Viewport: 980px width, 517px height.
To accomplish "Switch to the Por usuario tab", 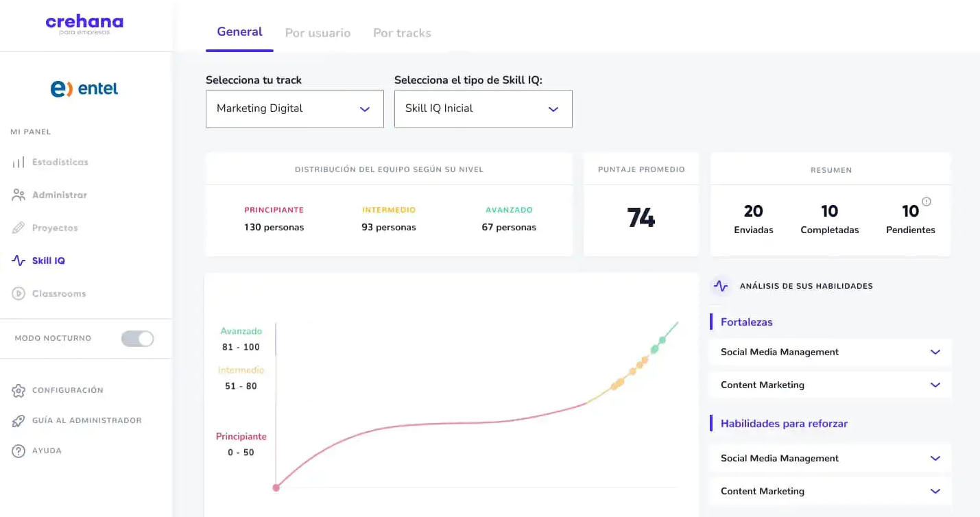I will (318, 33).
